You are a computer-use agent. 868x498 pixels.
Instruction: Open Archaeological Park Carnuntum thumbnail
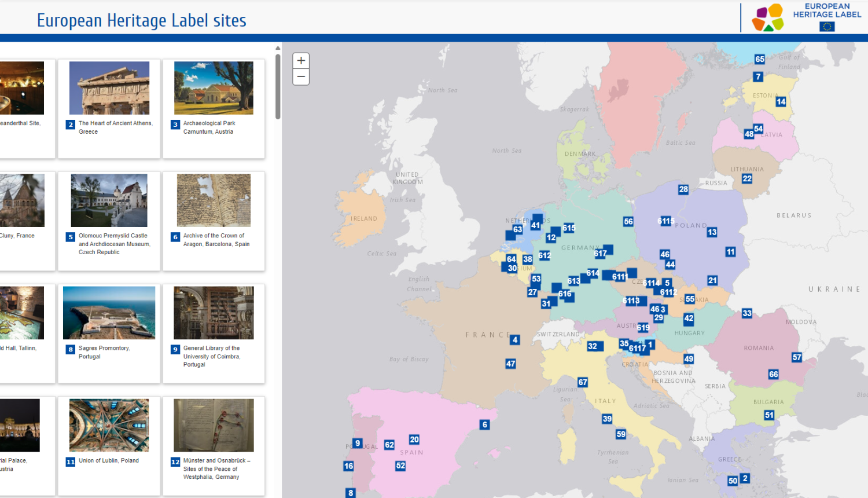point(214,88)
